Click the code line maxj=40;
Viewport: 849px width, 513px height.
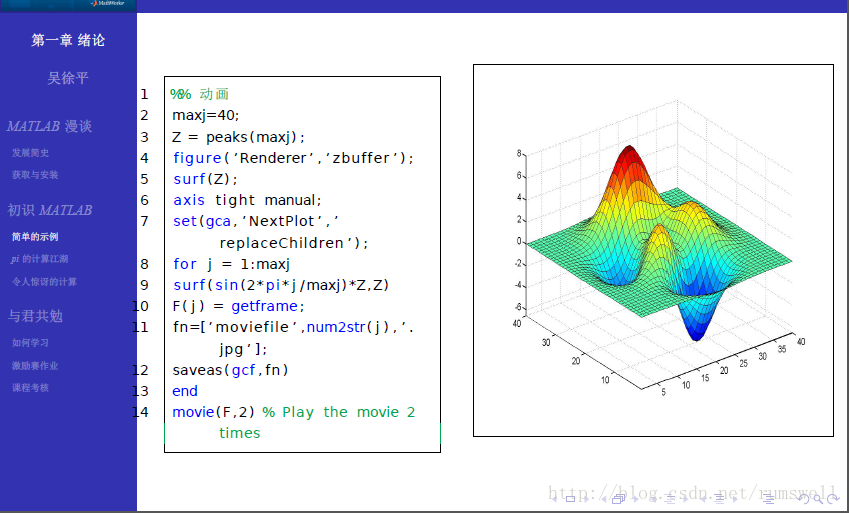tap(206, 115)
